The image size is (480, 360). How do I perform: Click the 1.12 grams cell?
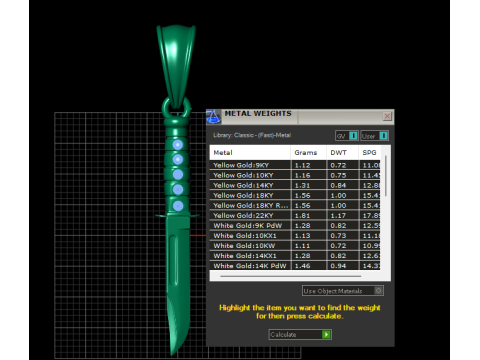point(308,165)
